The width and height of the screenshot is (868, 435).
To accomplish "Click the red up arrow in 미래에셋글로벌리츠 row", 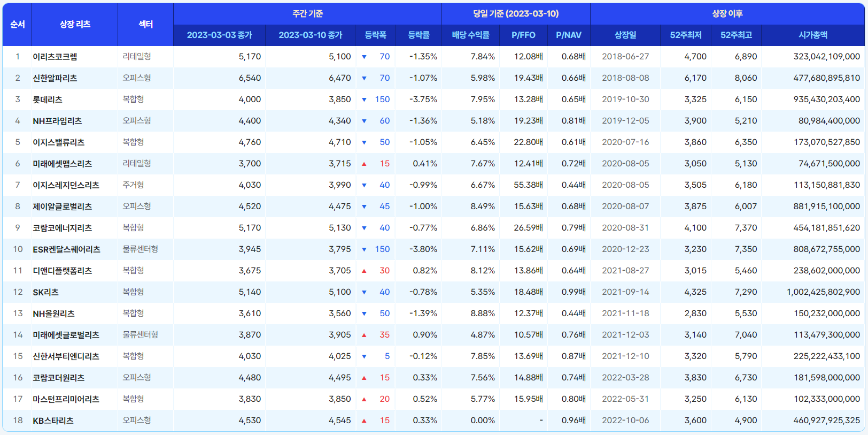I will (x=364, y=335).
